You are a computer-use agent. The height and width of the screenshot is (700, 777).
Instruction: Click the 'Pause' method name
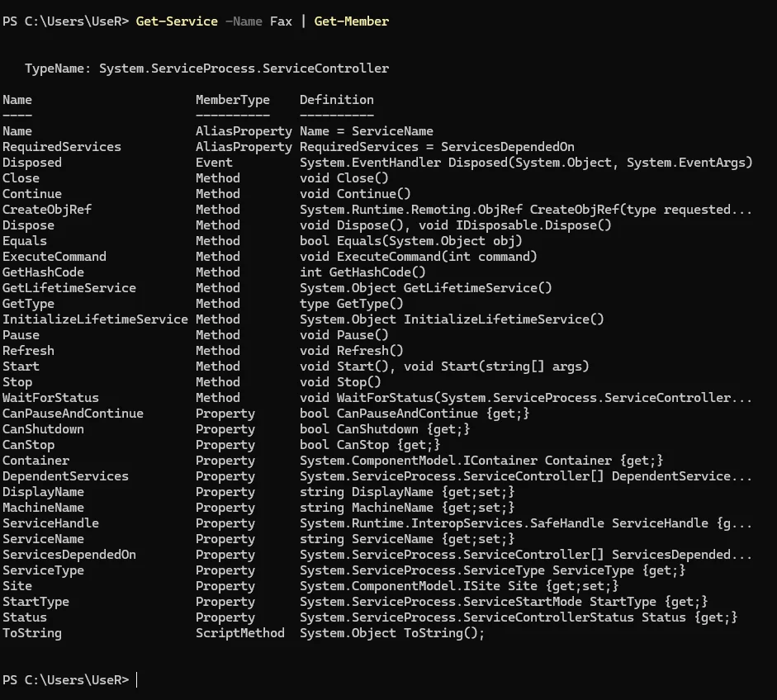point(21,335)
